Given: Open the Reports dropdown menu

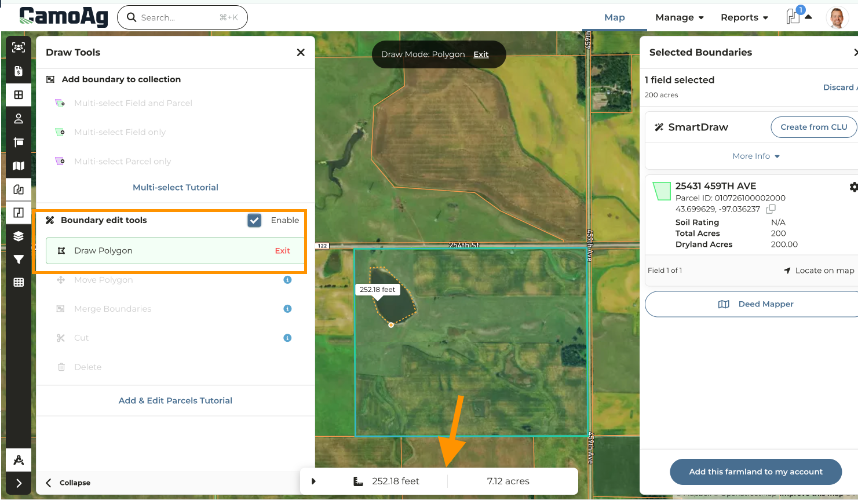Looking at the screenshot, I should (x=744, y=17).
